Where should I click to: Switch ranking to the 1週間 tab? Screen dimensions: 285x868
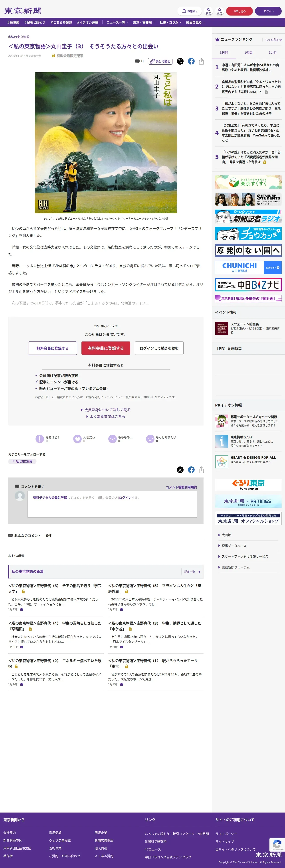(248, 53)
